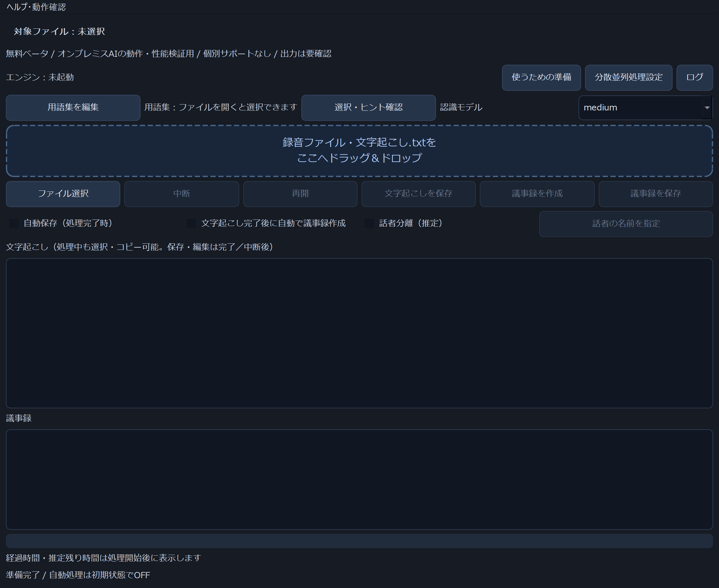
Task: Click 用語集:ファイルを開くと選択できます text
Action: tap(221, 108)
